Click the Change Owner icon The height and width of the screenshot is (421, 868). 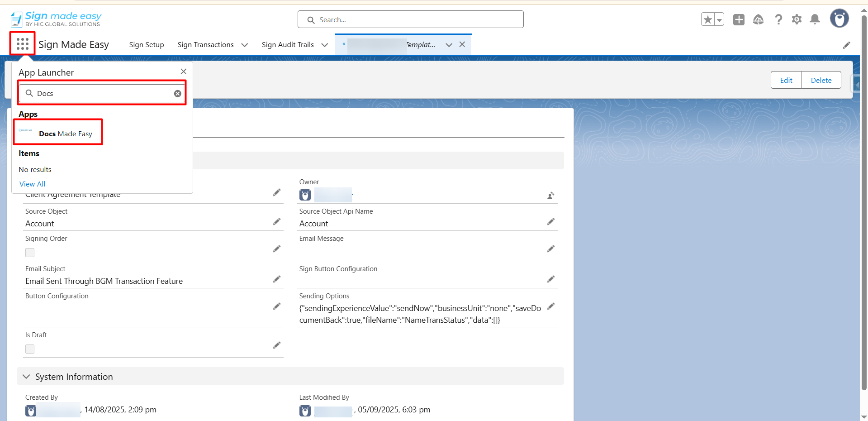tap(550, 196)
